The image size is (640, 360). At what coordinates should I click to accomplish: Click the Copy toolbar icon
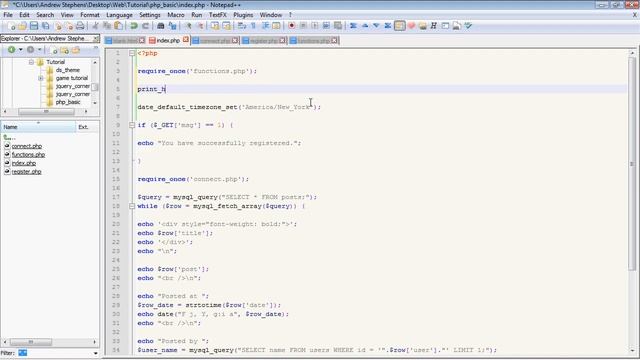click(x=107, y=26)
